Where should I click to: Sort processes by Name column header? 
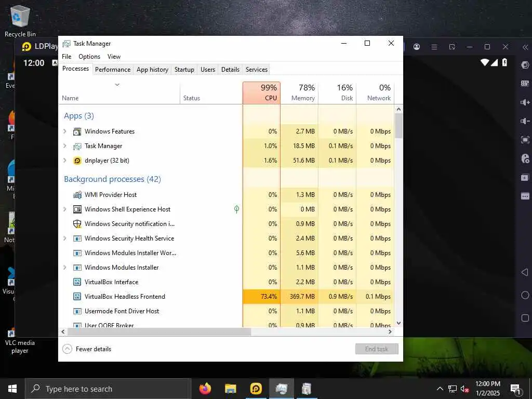coord(119,92)
